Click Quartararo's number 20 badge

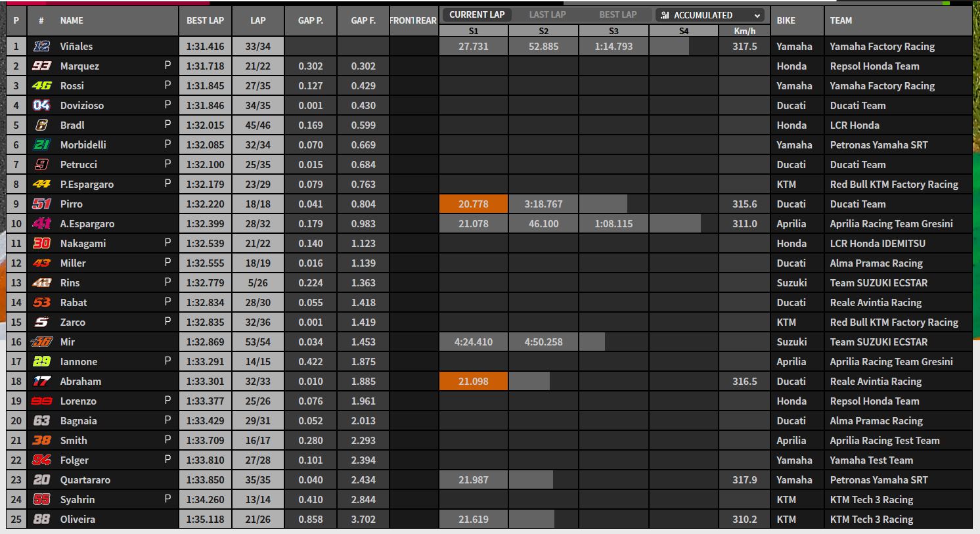click(x=41, y=479)
